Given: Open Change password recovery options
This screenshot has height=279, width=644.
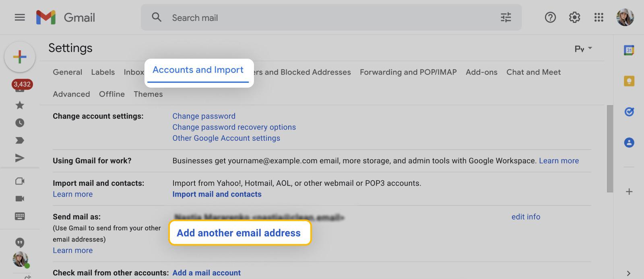Looking at the screenshot, I should point(234,127).
